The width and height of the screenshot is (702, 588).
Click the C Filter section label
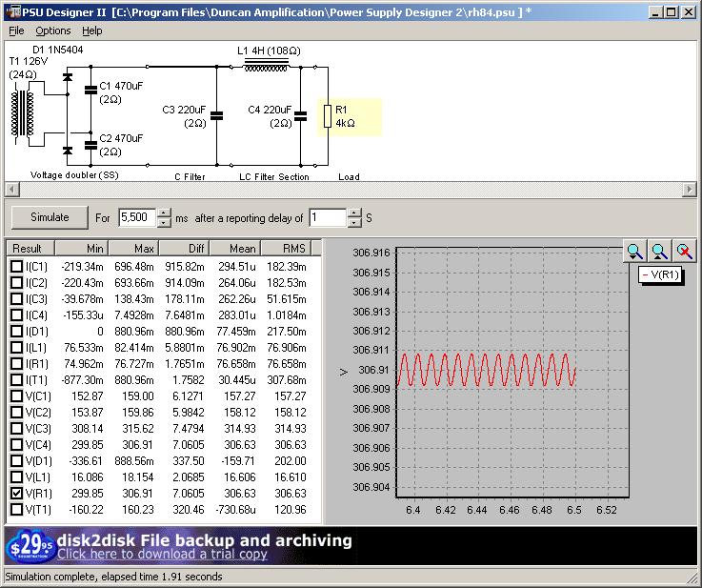point(190,177)
